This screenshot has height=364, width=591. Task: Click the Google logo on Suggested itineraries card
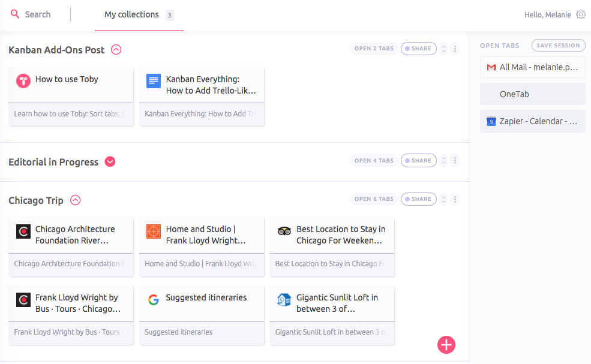(x=154, y=300)
